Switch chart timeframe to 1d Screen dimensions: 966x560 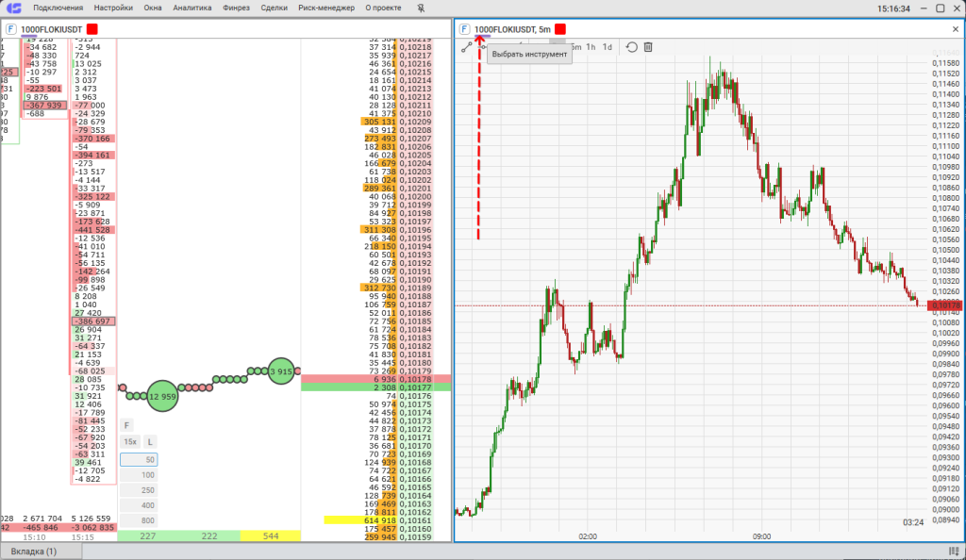[608, 47]
